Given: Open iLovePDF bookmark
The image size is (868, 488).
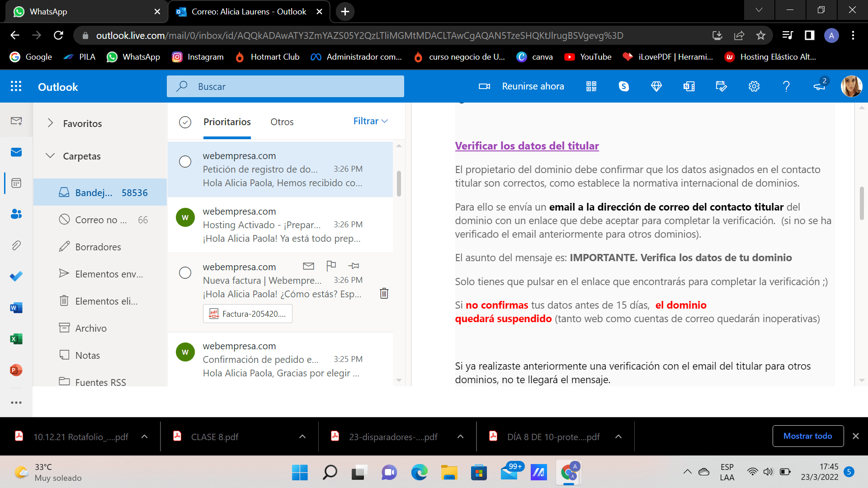Looking at the screenshot, I should [668, 57].
